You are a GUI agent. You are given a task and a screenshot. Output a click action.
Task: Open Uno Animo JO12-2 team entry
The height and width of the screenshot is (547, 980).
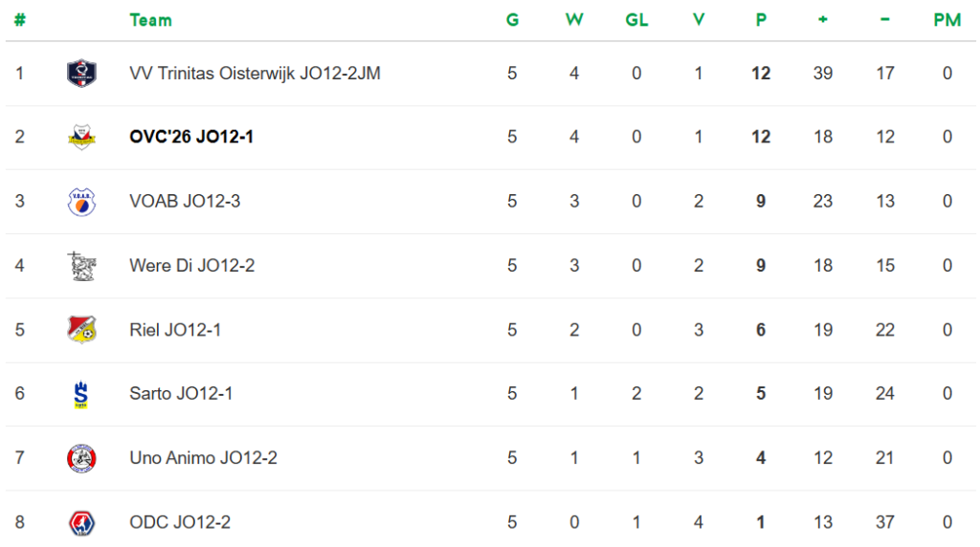point(203,458)
